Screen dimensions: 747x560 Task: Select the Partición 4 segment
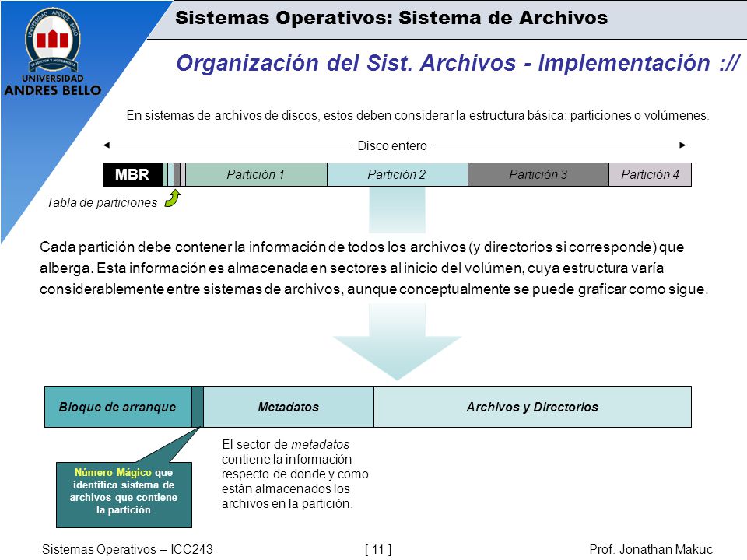tap(650, 174)
